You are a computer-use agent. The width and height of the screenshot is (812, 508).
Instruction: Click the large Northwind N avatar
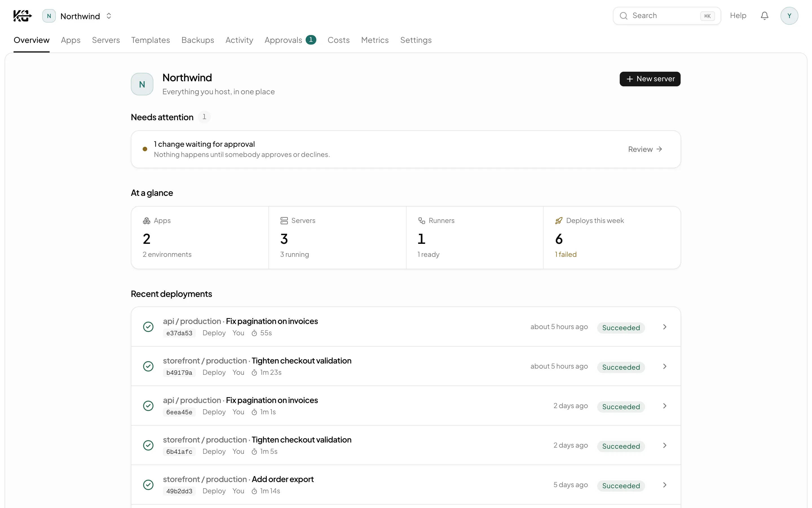pyautogui.click(x=142, y=84)
